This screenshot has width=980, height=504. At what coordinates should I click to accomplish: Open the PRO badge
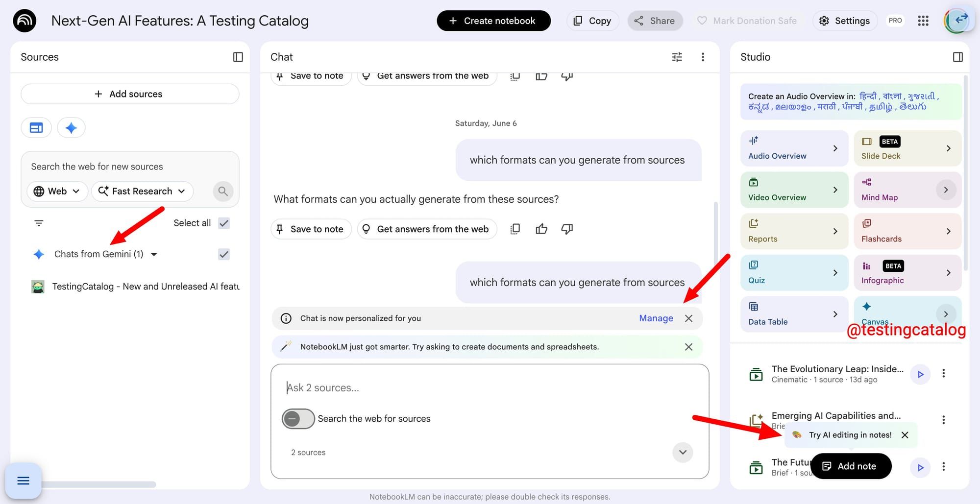coord(895,21)
